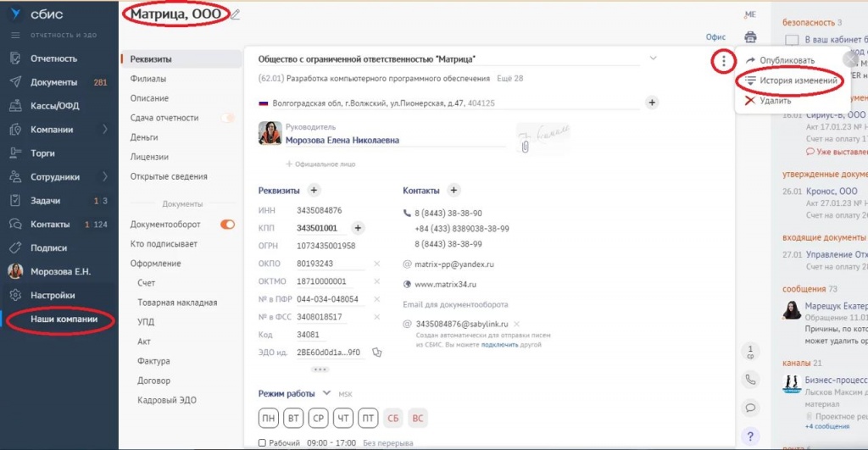Open the phone call icon in right rail
The height and width of the screenshot is (450, 868).
[750, 380]
